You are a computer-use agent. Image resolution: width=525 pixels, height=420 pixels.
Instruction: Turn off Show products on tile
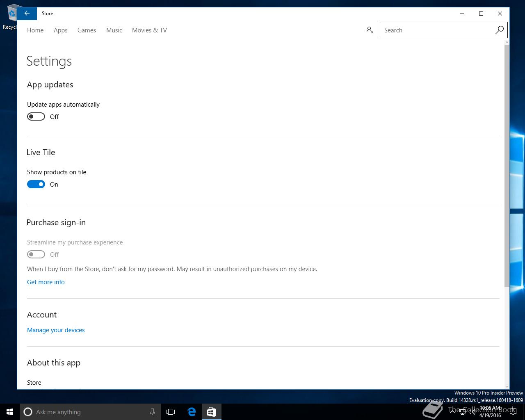(36, 184)
